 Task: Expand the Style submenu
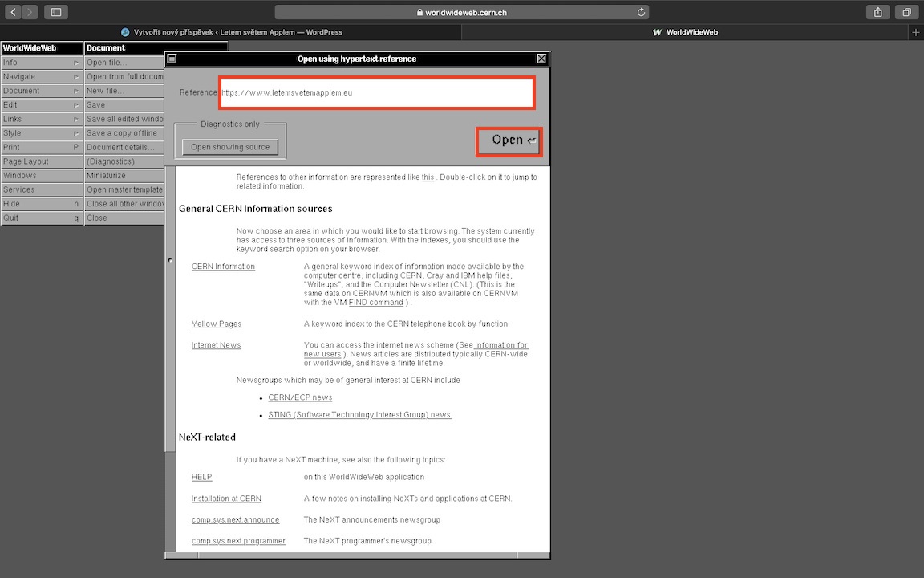pos(41,133)
